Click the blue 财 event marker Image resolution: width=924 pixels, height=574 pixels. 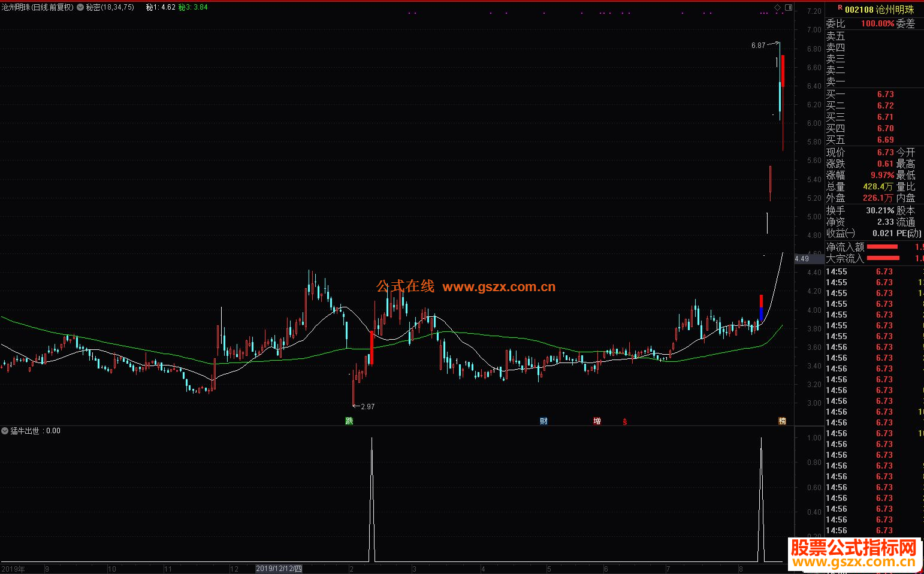click(543, 421)
